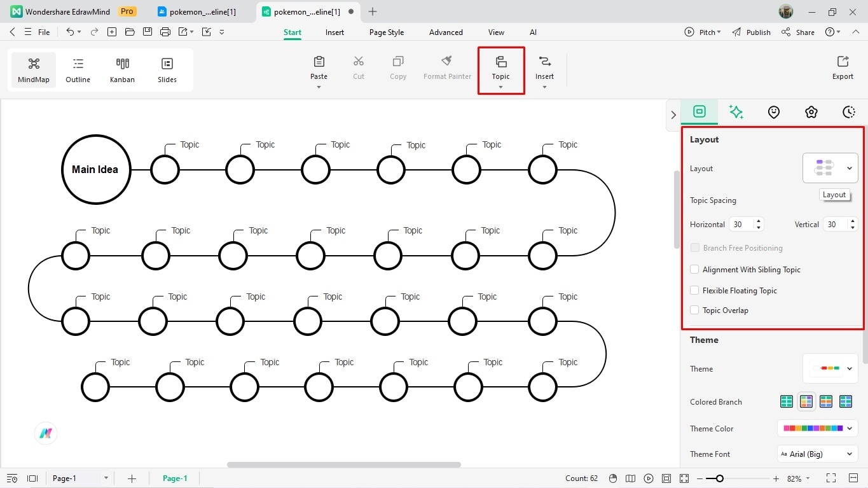Collapse the right side panel chevron
The image size is (868, 488).
[x=673, y=115]
